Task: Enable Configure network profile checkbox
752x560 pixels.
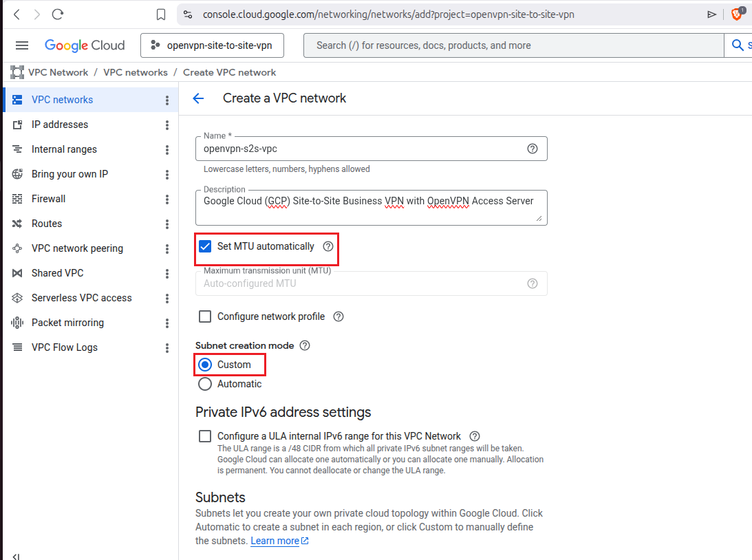Action: click(x=205, y=317)
